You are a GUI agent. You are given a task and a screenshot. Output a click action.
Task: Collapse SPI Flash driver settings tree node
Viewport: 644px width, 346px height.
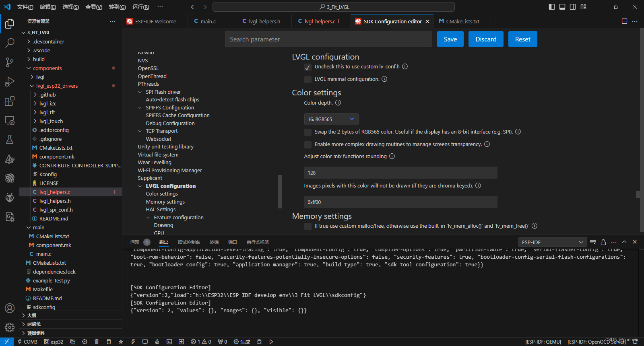[140, 92]
